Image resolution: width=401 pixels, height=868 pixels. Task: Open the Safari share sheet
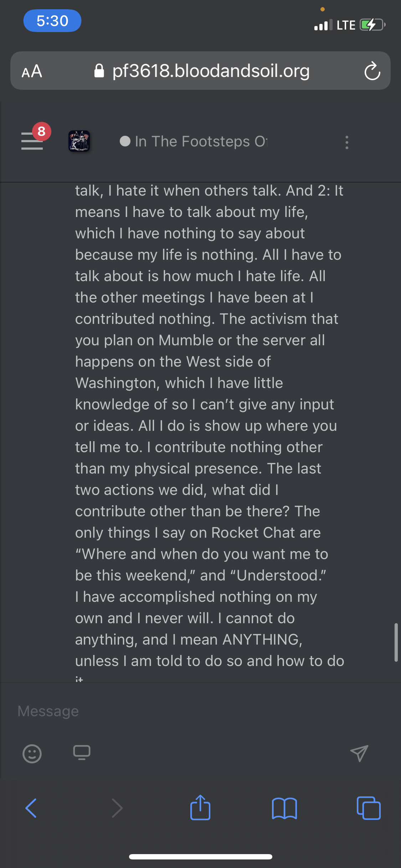200,807
